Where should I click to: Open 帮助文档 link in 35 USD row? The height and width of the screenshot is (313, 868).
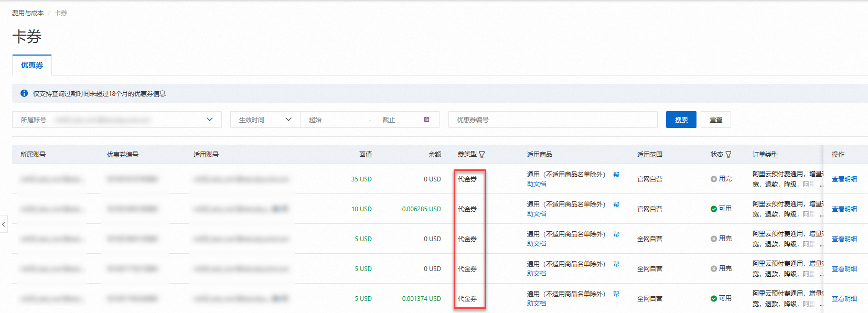coord(537,184)
